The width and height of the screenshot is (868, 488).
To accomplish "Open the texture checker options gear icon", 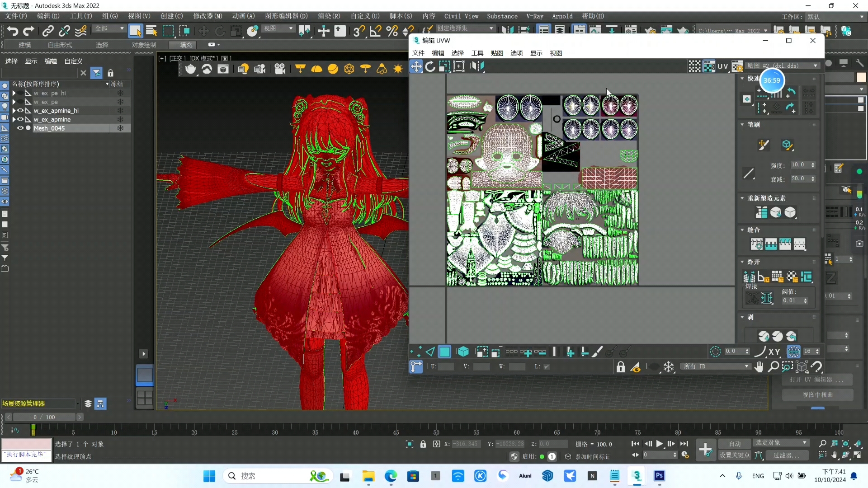I will tap(737, 66).
